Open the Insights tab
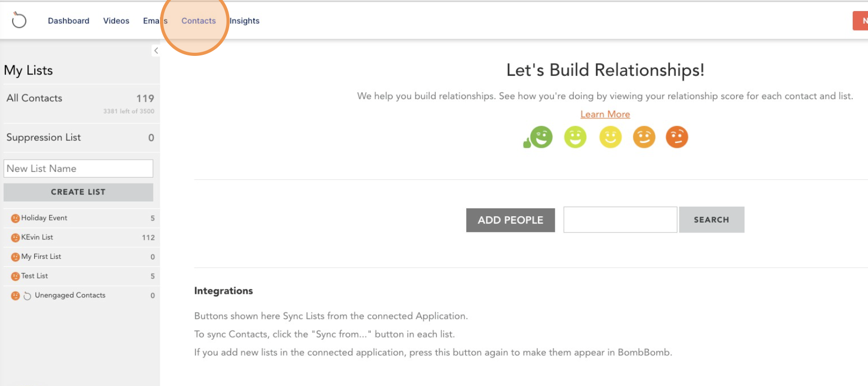 click(x=244, y=21)
